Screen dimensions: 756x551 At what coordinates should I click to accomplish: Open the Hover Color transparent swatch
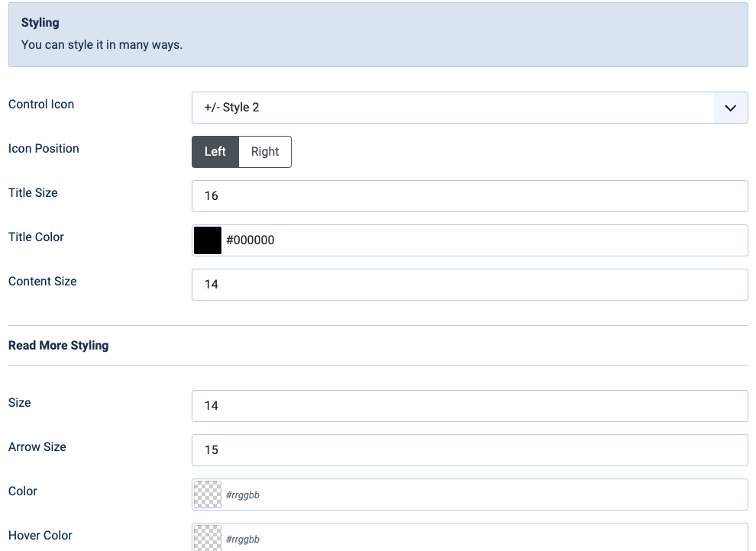208,538
